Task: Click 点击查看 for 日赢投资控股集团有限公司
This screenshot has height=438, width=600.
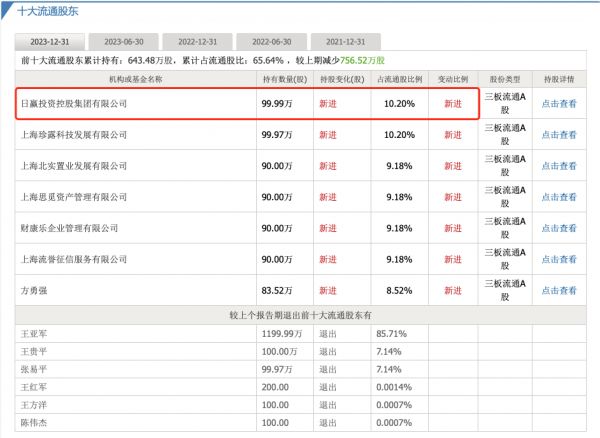Action: pos(559,103)
